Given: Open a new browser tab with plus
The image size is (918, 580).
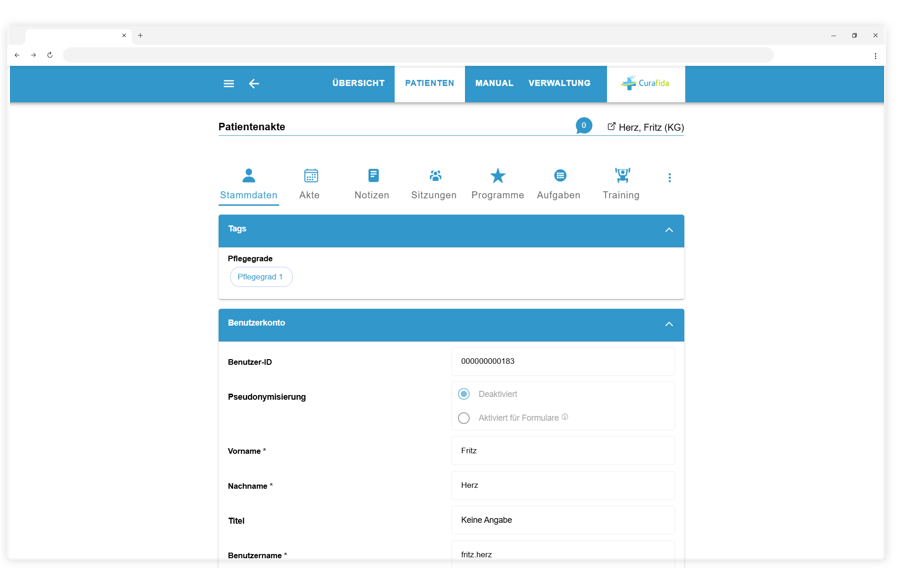Looking at the screenshot, I should tap(141, 35).
